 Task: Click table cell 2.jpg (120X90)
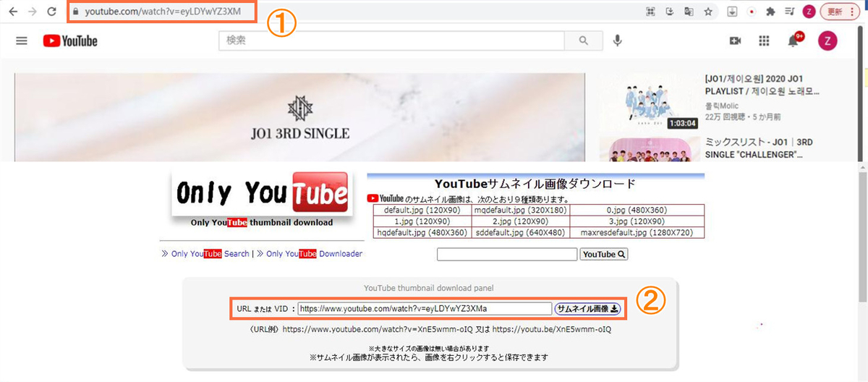pyautogui.click(x=521, y=221)
